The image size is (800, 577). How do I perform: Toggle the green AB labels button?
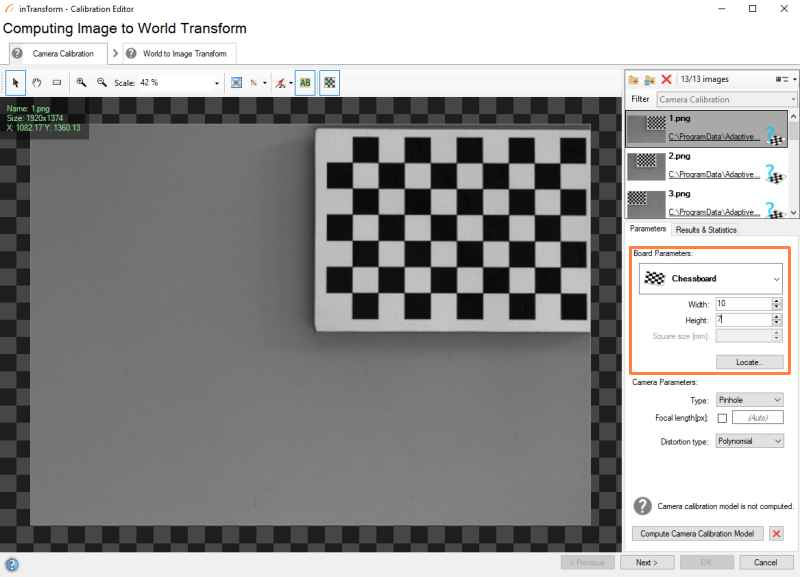[x=305, y=83]
